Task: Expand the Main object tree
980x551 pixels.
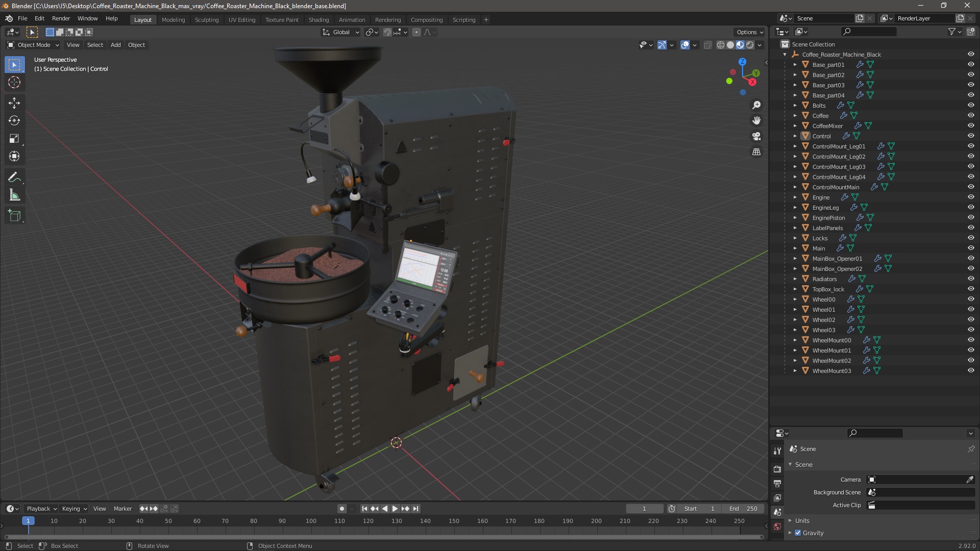Action: pos(795,248)
